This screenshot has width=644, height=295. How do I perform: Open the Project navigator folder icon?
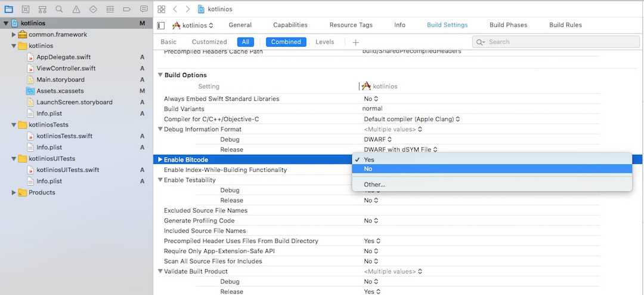tap(8, 9)
